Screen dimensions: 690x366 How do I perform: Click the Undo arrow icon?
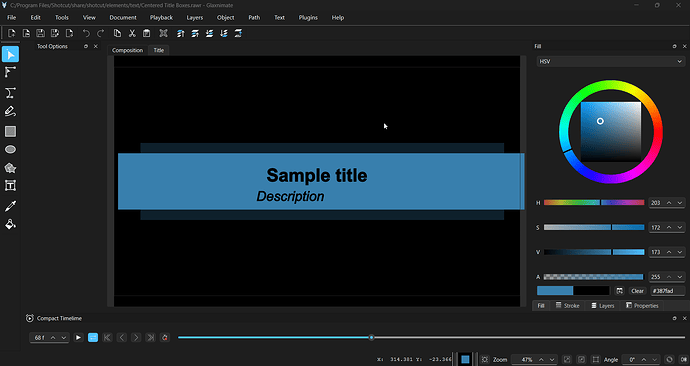click(86, 33)
